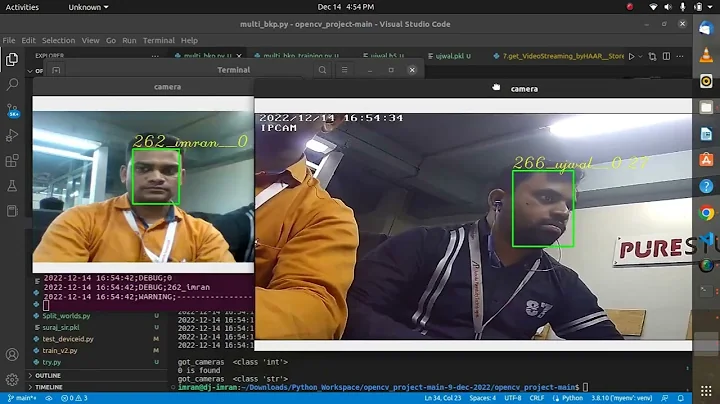Change UTF-8 file encoding
The height and width of the screenshot is (404, 720).
pyautogui.click(x=512, y=398)
